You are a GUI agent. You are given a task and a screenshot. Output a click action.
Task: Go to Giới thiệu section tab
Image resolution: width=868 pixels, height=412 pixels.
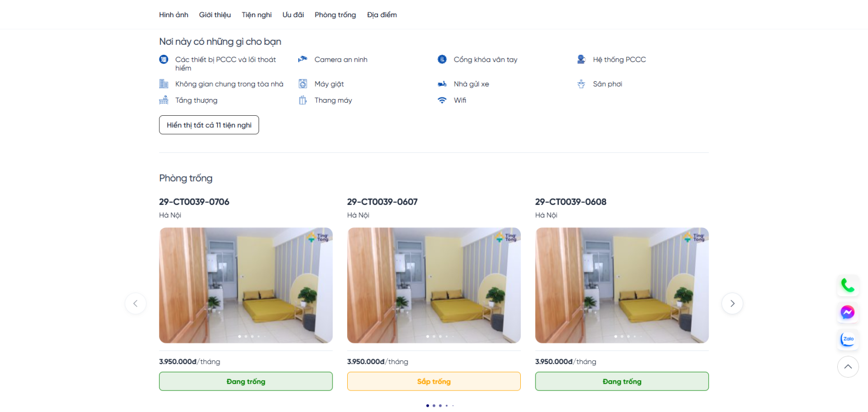(215, 15)
